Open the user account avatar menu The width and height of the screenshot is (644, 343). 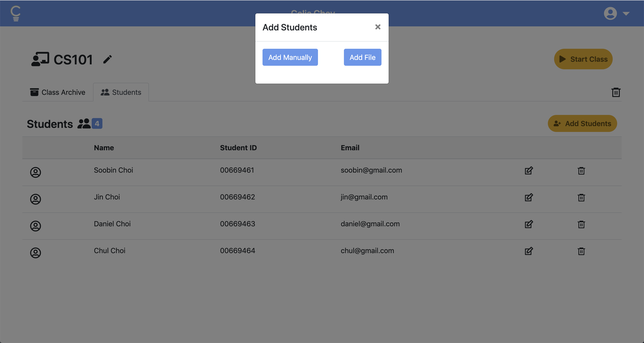coord(610,13)
